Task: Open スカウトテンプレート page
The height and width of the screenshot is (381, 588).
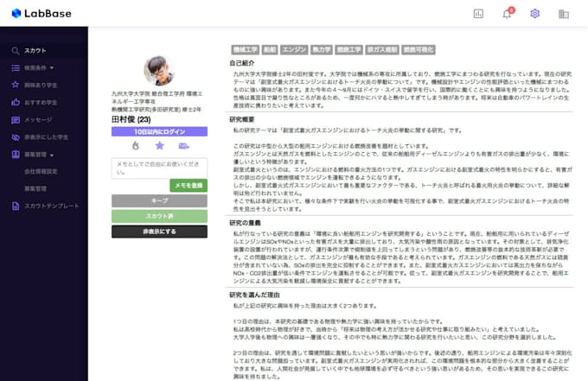Action: [x=51, y=206]
